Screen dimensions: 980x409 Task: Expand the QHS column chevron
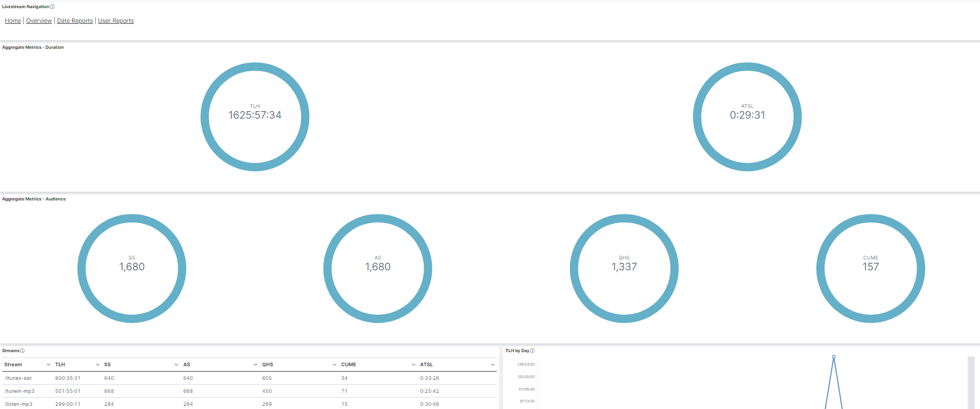coord(334,365)
